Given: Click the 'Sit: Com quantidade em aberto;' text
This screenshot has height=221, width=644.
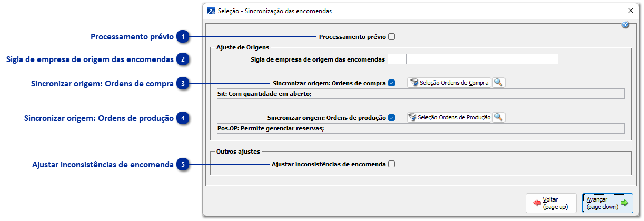Looking at the screenshot, I should click(x=264, y=94).
